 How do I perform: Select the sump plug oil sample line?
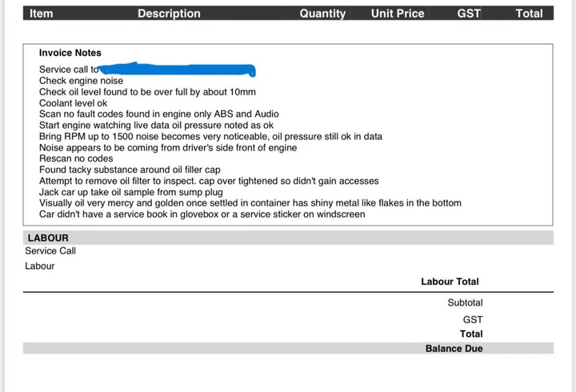[x=130, y=192]
